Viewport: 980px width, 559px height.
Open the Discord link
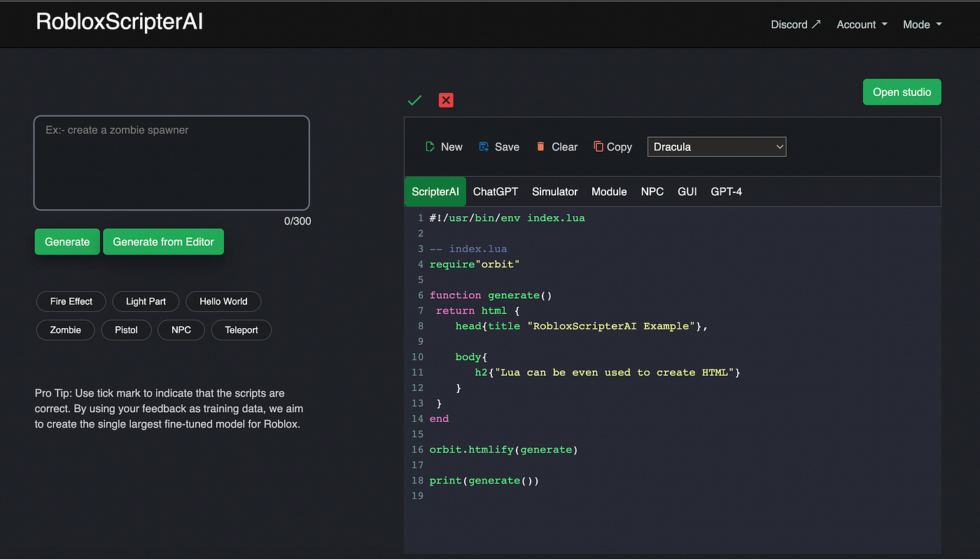795,24
